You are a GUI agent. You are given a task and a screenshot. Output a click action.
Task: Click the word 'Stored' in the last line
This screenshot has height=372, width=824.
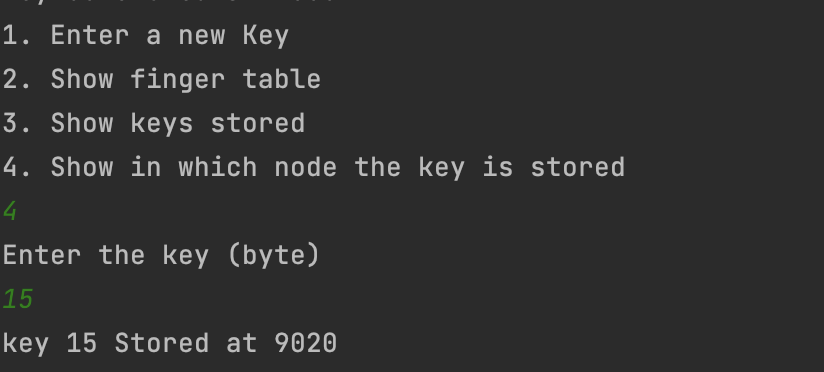tap(162, 344)
